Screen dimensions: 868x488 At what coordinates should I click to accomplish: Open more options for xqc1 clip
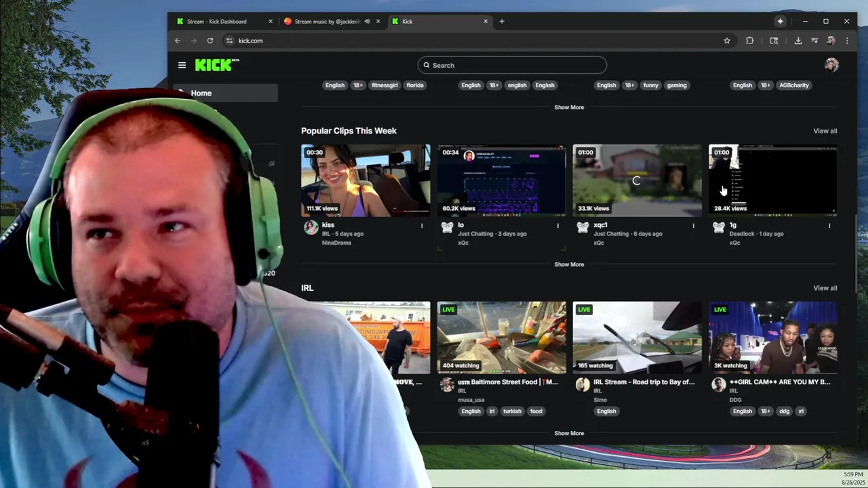[x=693, y=226]
